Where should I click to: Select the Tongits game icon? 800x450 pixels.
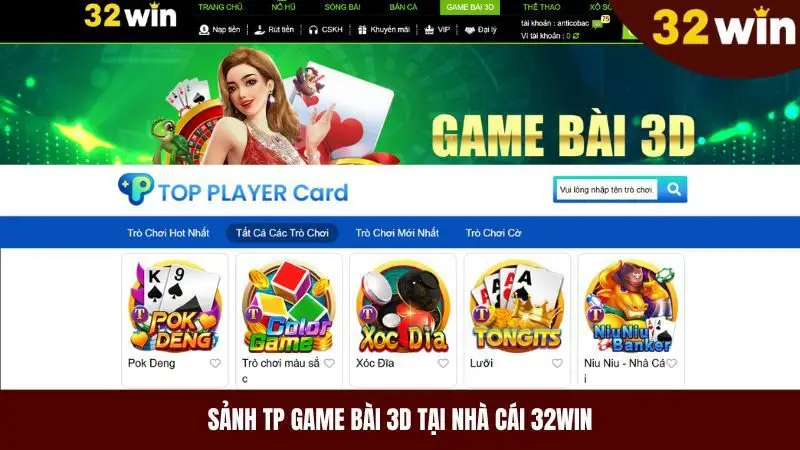[517, 306]
